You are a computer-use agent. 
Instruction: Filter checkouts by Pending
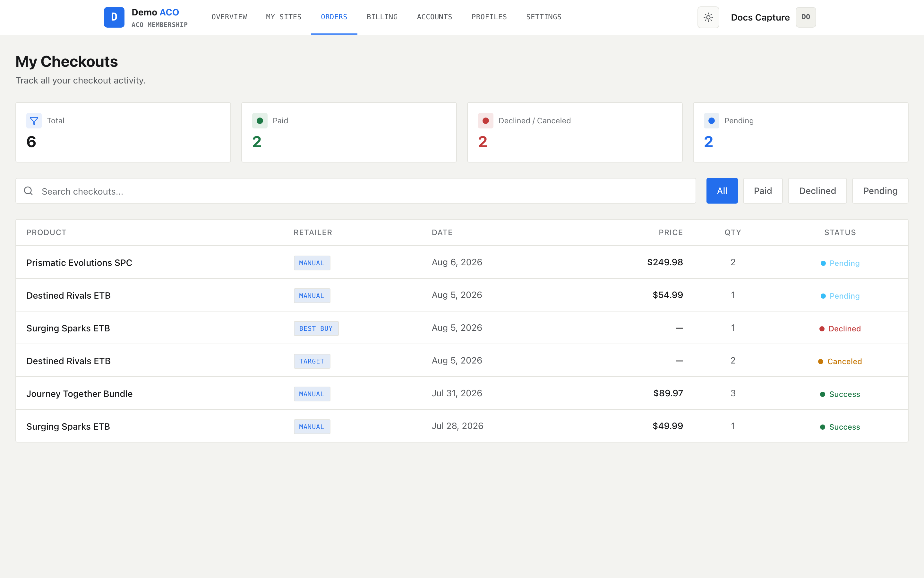point(880,191)
